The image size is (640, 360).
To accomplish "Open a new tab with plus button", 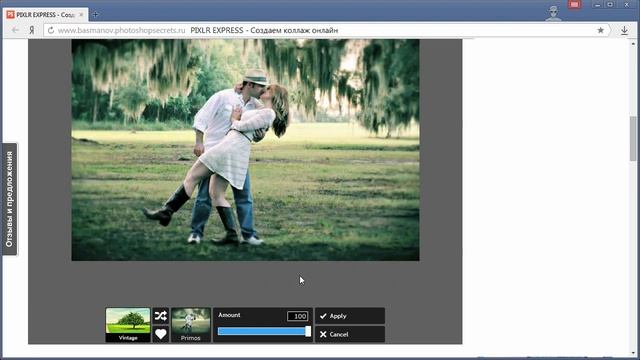I will coord(95,15).
